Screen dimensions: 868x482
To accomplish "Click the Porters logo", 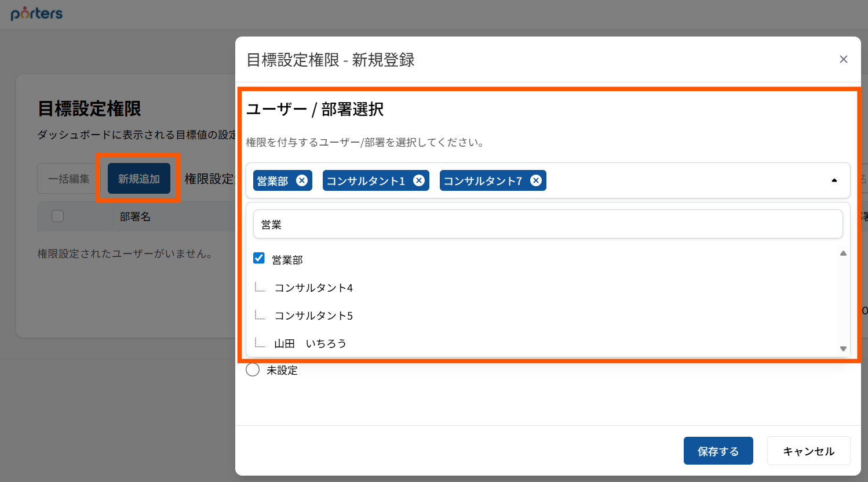I will 37,13.
